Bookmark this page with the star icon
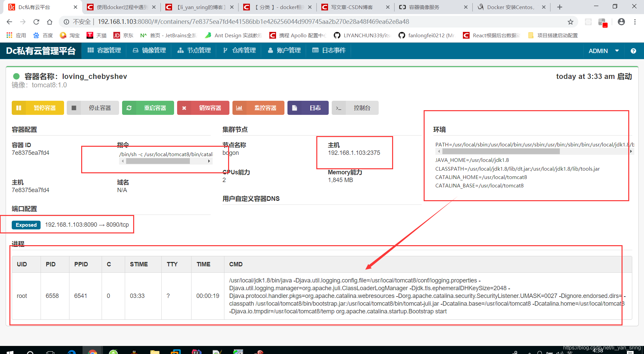Screen dimensions: 644x354 pyautogui.click(x=571, y=22)
